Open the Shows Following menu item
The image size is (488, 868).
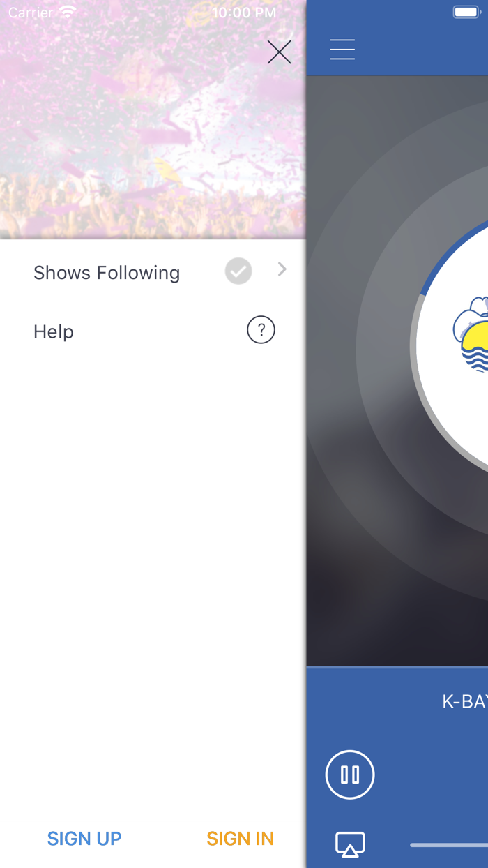153,272
